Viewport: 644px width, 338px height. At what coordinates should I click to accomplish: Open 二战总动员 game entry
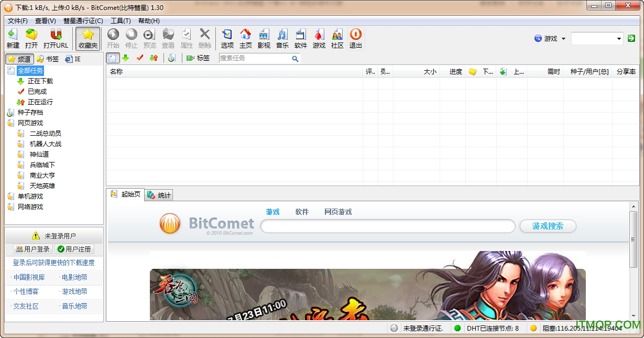coord(46,134)
